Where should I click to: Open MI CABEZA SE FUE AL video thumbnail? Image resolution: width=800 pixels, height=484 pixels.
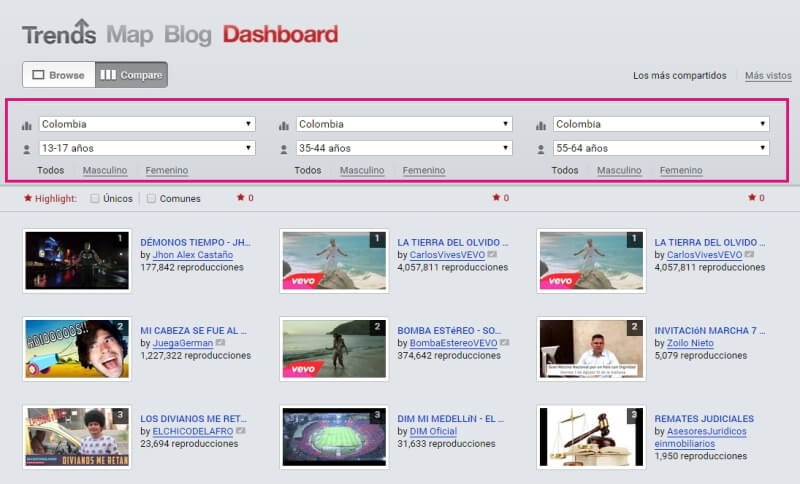click(77, 349)
